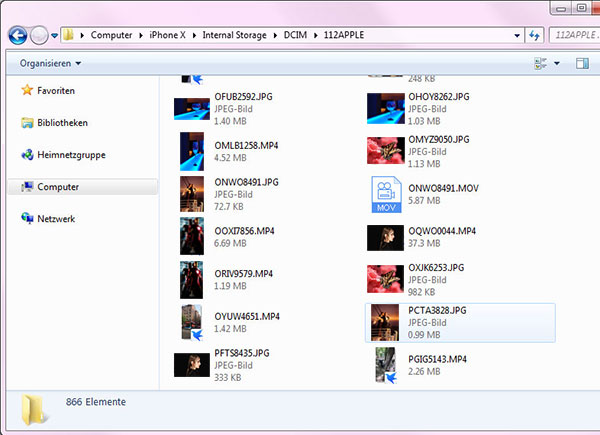This screenshot has width=600, height=435.
Task: Select the Internal Storage breadcrumb
Action: [x=234, y=35]
